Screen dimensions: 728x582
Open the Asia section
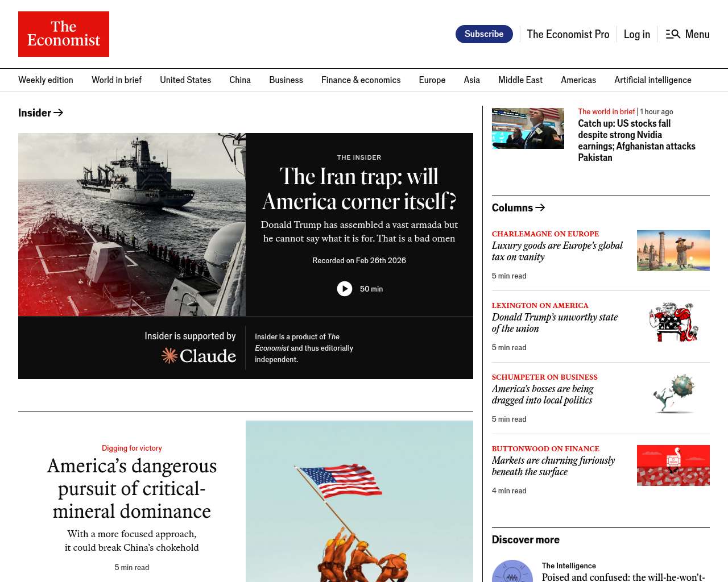[x=472, y=80]
